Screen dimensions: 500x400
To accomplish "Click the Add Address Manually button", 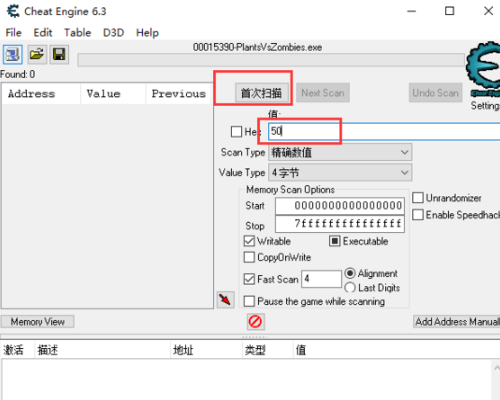I will pos(457,322).
